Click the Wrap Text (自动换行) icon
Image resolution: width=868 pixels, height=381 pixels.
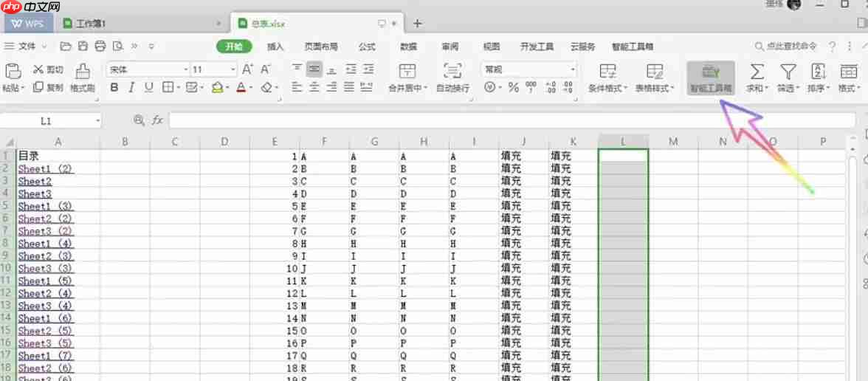[x=453, y=71]
